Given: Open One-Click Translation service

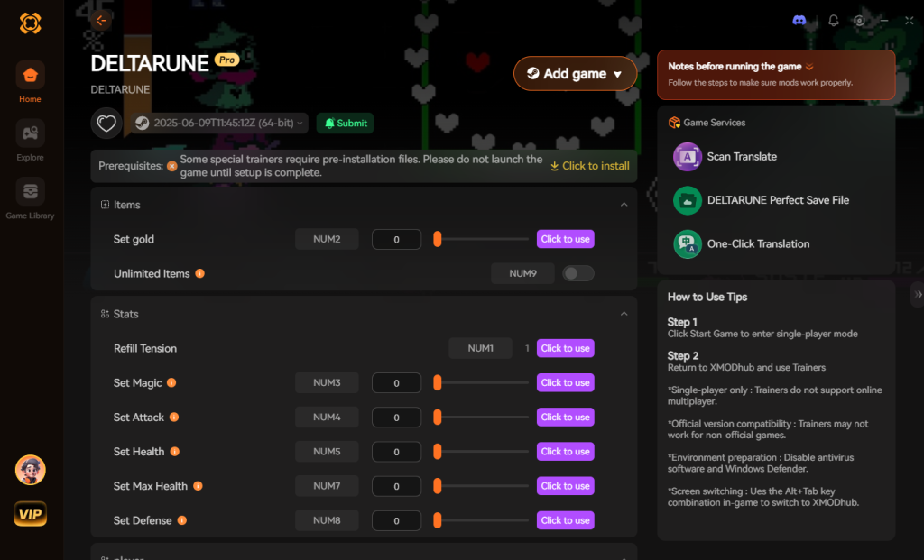Looking at the screenshot, I should 742,243.
